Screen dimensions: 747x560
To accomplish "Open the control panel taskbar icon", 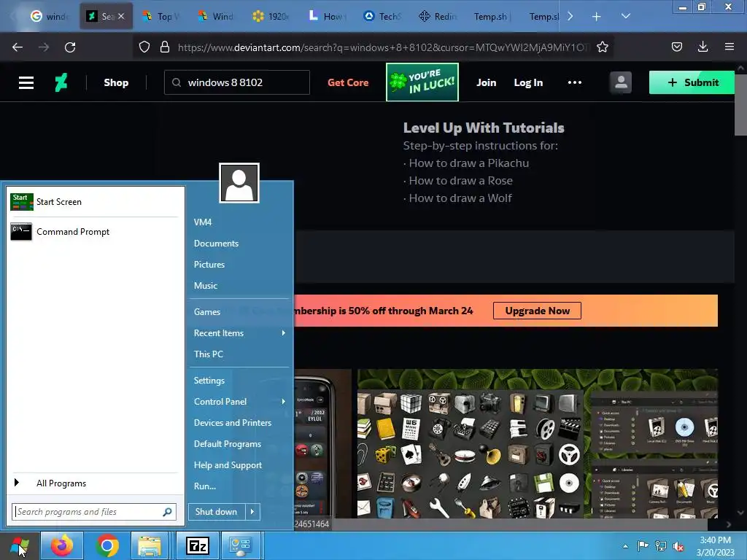I will click(x=241, y=545).
